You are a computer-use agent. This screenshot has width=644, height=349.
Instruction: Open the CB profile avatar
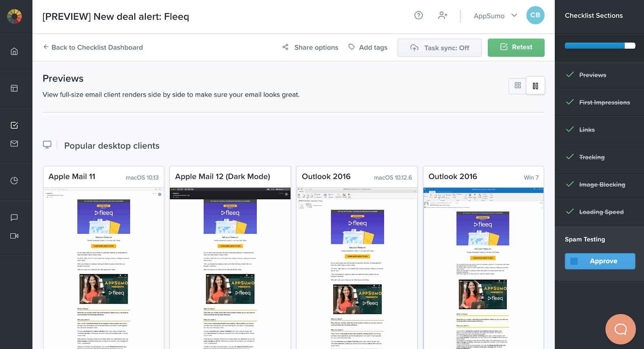[x=535, y=15]
